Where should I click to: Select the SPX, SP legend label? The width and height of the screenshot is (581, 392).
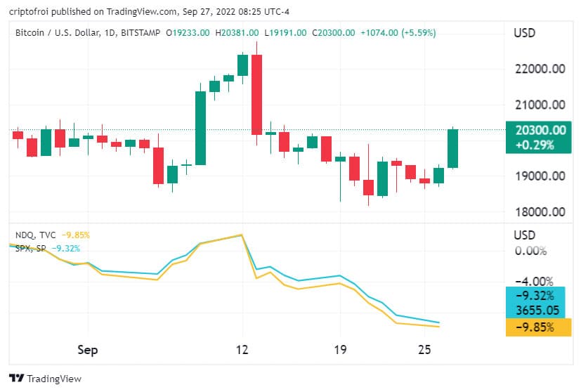click(x=32, y=248)
